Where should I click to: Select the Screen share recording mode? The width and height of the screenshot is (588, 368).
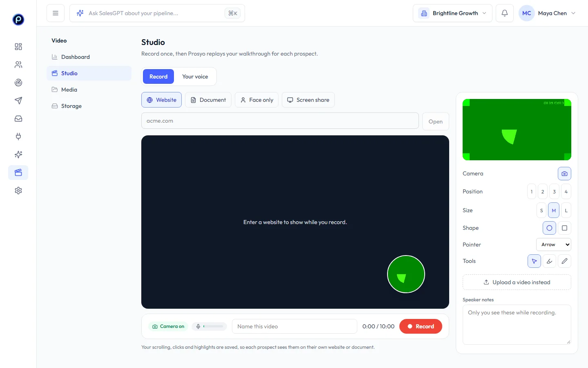pyautogui.click(x=308, y=100)
